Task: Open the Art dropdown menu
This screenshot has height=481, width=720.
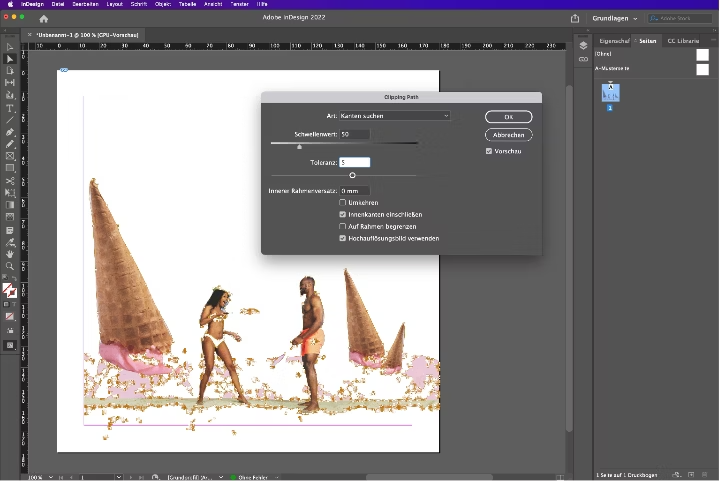Action: [395, 116]
